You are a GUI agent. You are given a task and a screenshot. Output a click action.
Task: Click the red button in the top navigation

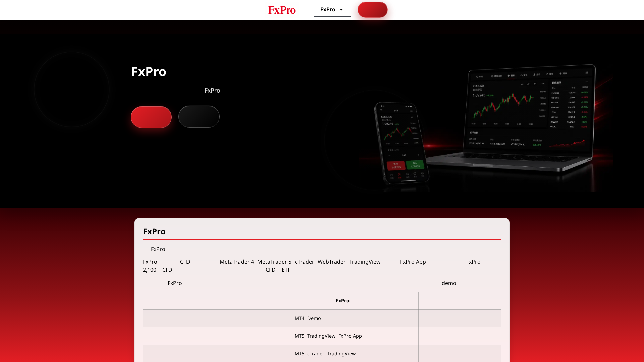pyautogui.click(x=372, y=10)
